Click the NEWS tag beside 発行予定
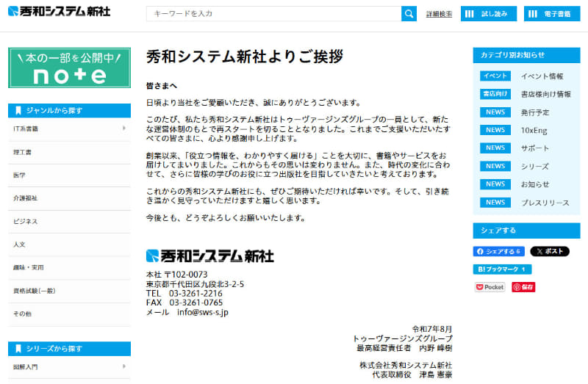 (x=495, y=112)
